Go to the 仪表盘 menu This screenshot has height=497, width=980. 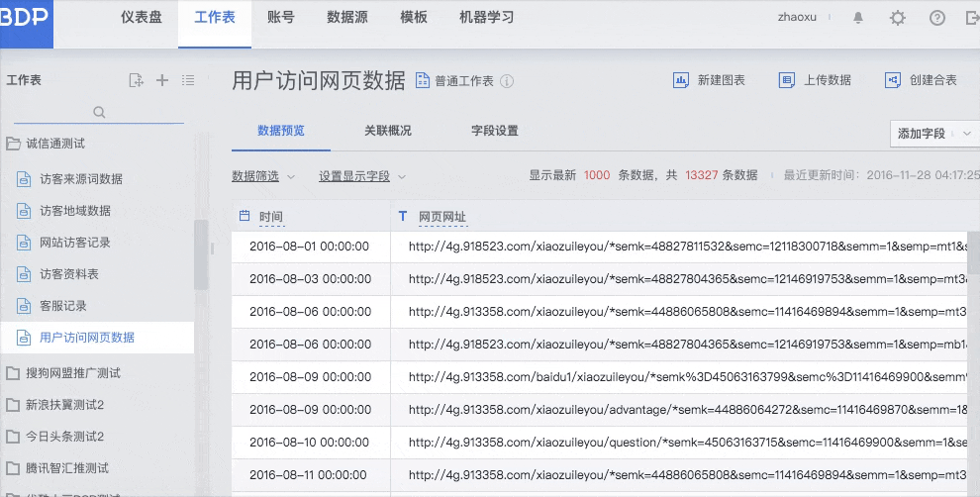(x=142, y=18)
